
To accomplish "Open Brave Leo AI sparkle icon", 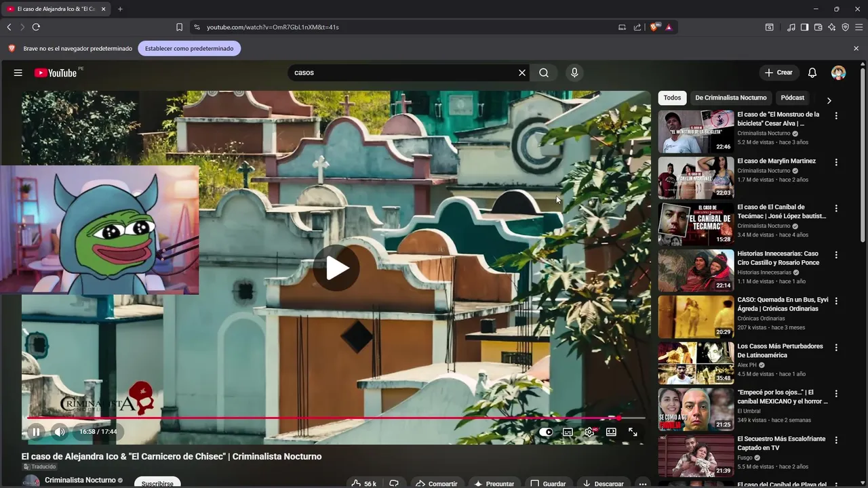I will click(832, 27).
